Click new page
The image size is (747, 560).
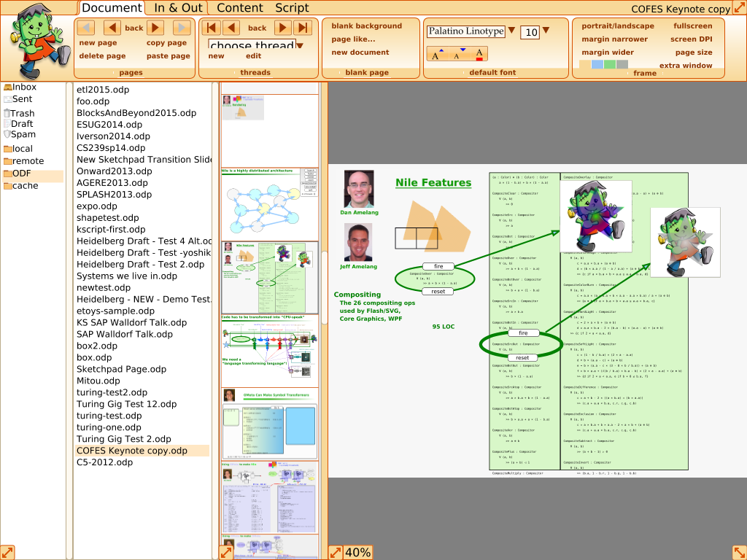[98, 43]
